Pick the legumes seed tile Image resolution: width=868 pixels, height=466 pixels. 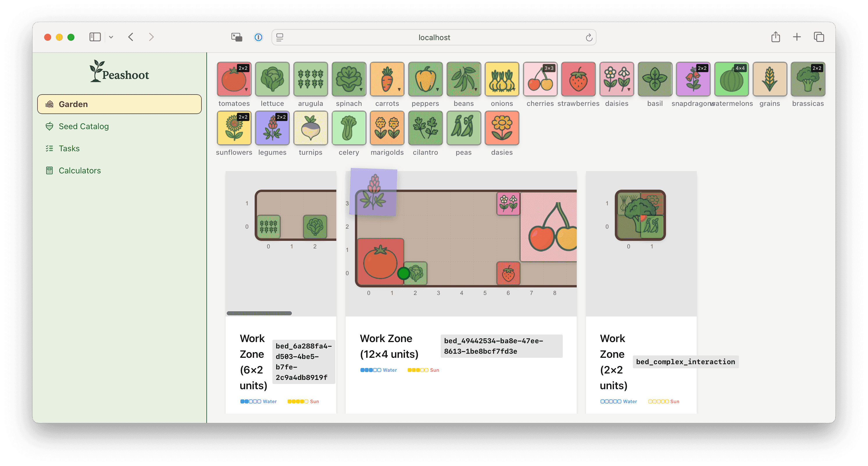click(x=272, y=128)
